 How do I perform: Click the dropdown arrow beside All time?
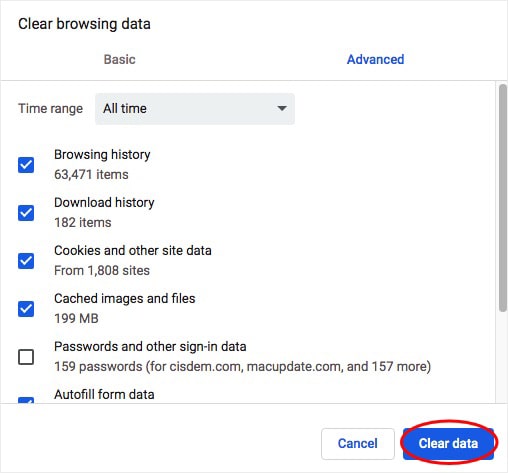(x=282, y=108)
